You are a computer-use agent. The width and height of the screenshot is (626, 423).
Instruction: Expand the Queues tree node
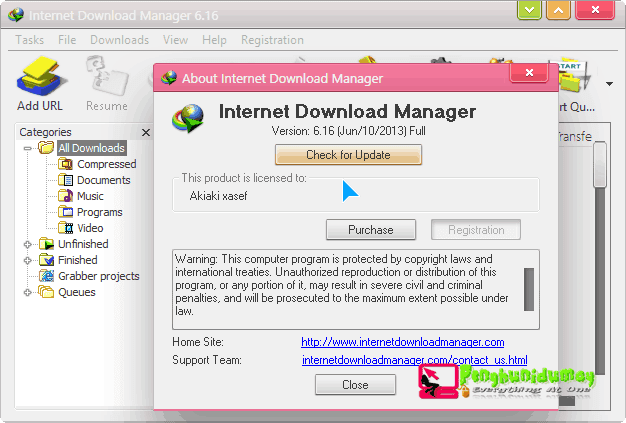coord(27,293)
